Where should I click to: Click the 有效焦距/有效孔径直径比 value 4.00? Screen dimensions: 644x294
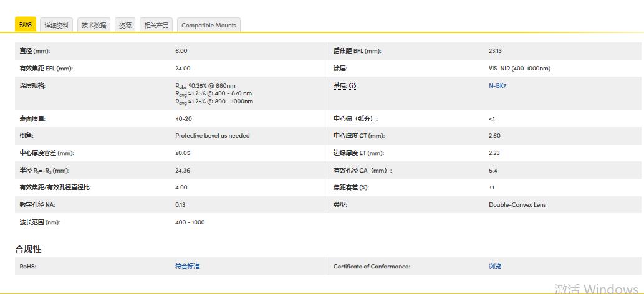[x=181, y=187]
